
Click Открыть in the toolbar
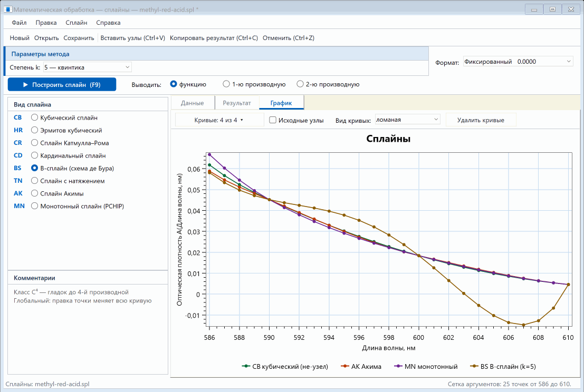(46, 38)
